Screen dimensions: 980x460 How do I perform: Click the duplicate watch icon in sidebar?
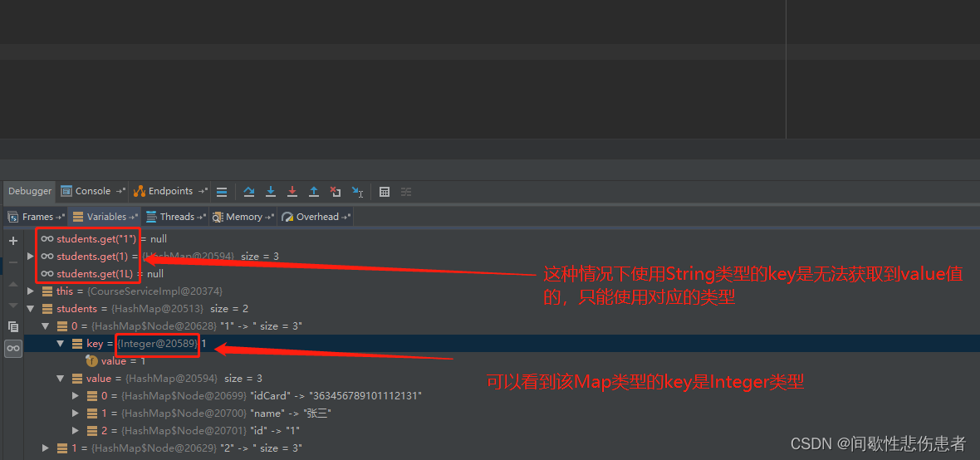point(12,326)
